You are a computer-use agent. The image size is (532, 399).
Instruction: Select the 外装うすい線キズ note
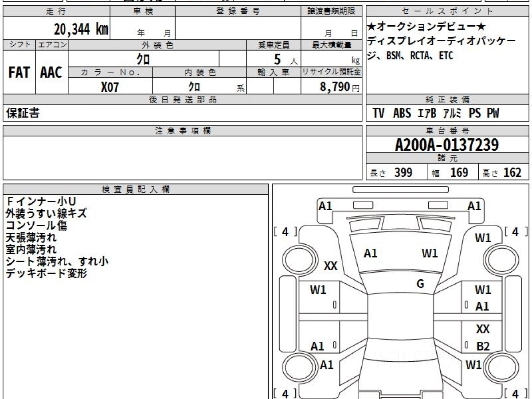46,213
